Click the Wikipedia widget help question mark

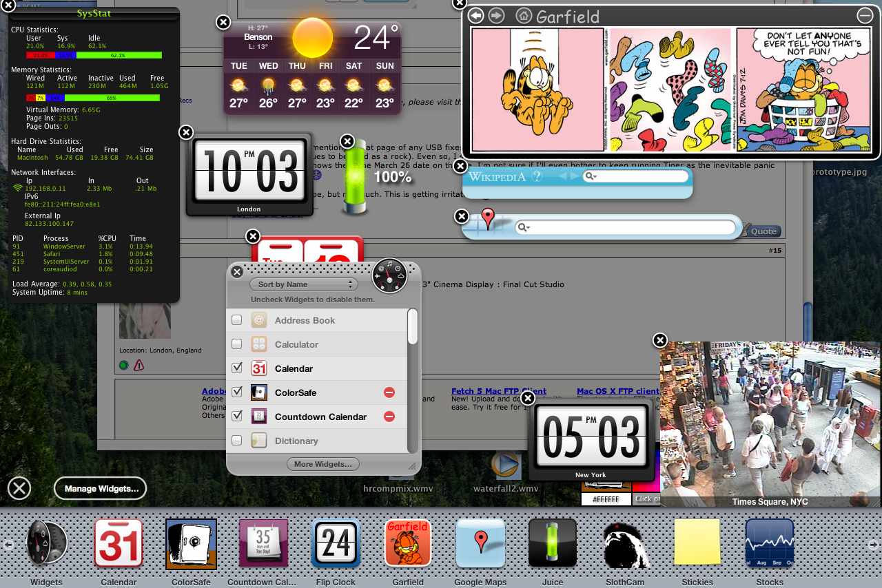point(537,176)
